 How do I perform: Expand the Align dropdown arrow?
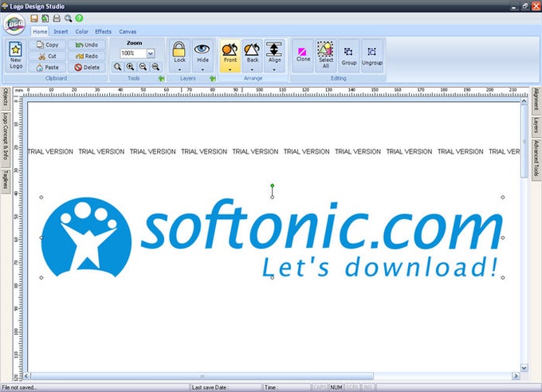(x=274, y=69)
